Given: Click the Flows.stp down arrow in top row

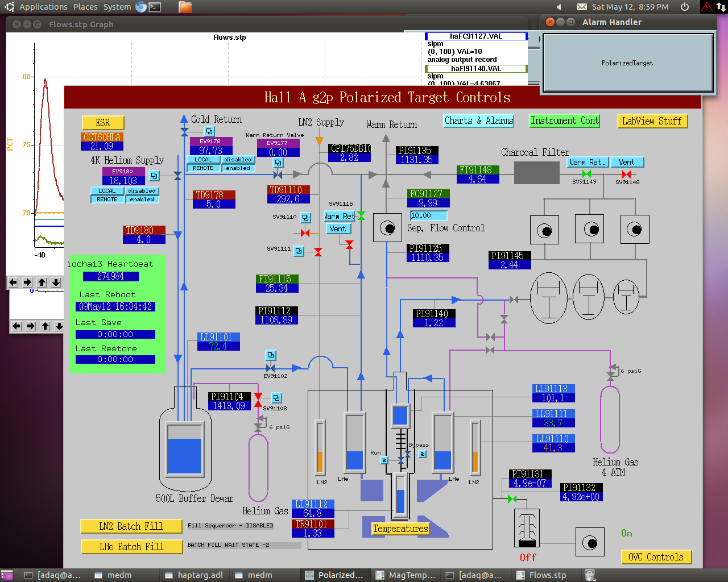Looking at the screenshot, I should tap(56, 282).
